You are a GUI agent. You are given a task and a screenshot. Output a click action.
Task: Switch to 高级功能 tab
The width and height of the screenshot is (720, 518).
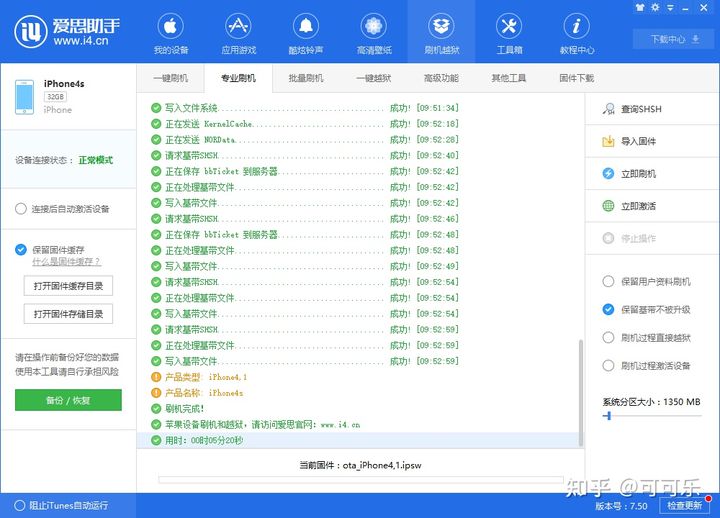(440, 78)
